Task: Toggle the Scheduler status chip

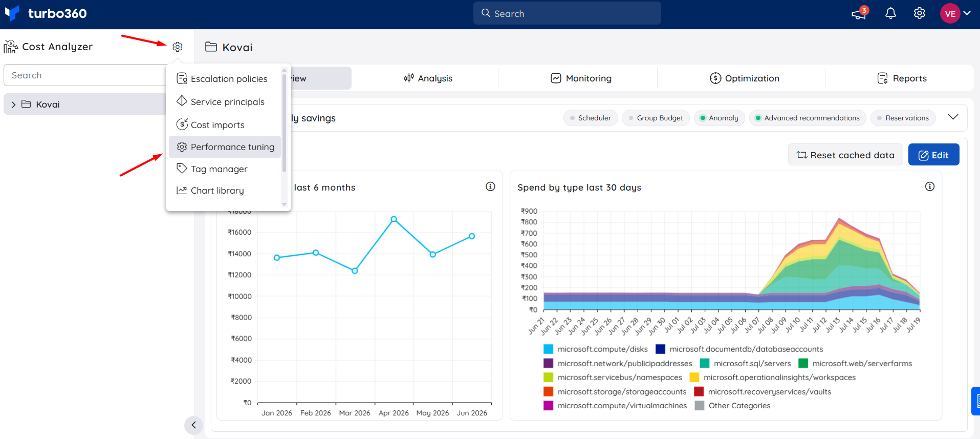Action: [591, 118]
